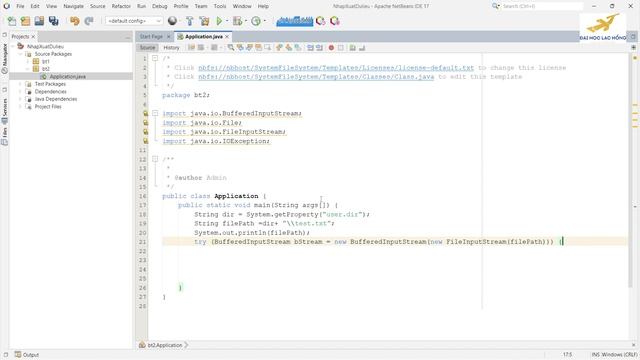Collapse the bt2 package node
Viewport: 640px width, 360px height.
click(28, 69)
